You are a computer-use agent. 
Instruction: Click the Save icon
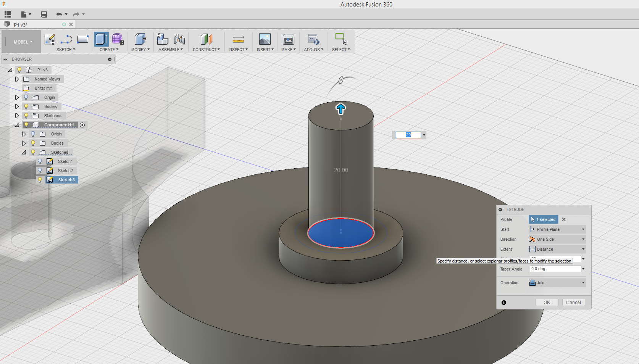[44, 14]
